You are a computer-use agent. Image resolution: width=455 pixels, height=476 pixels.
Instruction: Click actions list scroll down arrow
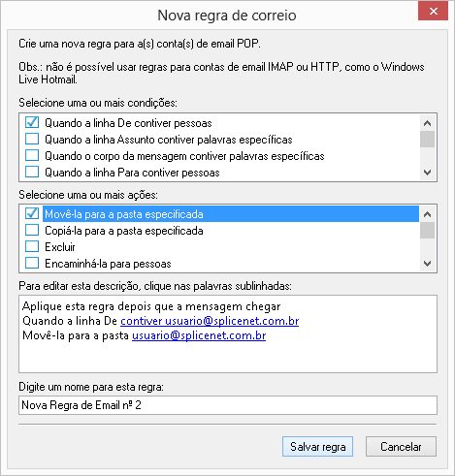tap(427, 264)
